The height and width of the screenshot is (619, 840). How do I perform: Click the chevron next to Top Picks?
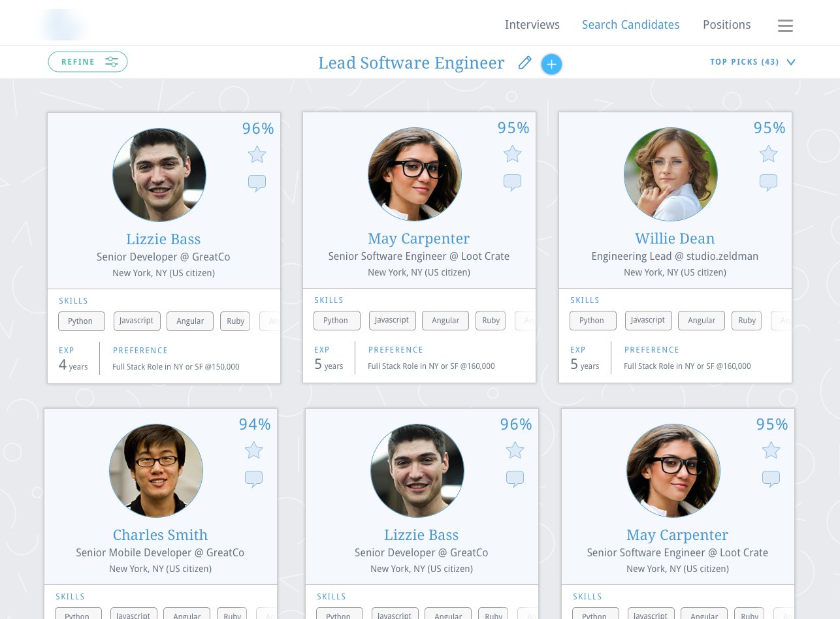pos(791,62)
